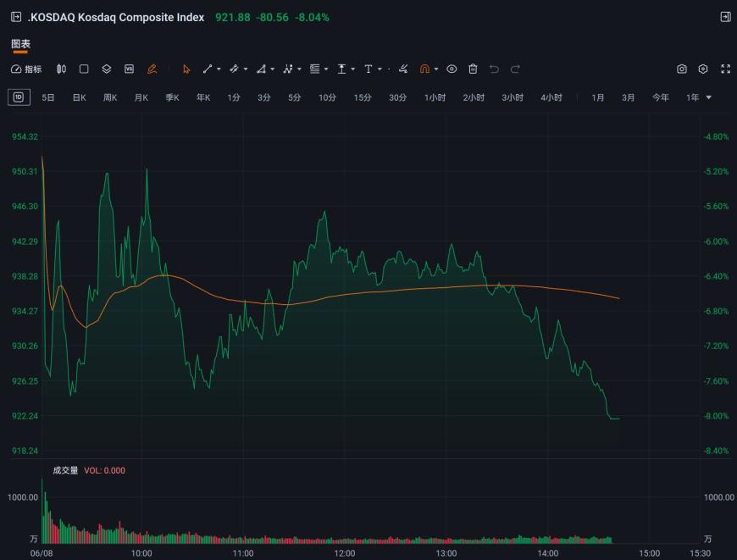The width and height of the screenshot is (737, 560).
Task: Delete drawings with trash can icon
Action: tap(473, 69)
